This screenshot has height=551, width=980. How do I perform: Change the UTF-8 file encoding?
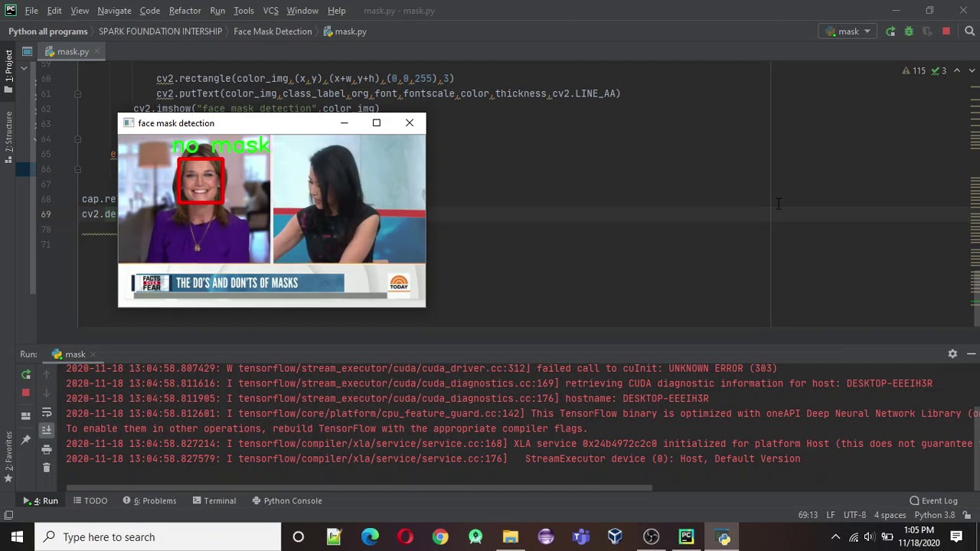coord(854,515)
